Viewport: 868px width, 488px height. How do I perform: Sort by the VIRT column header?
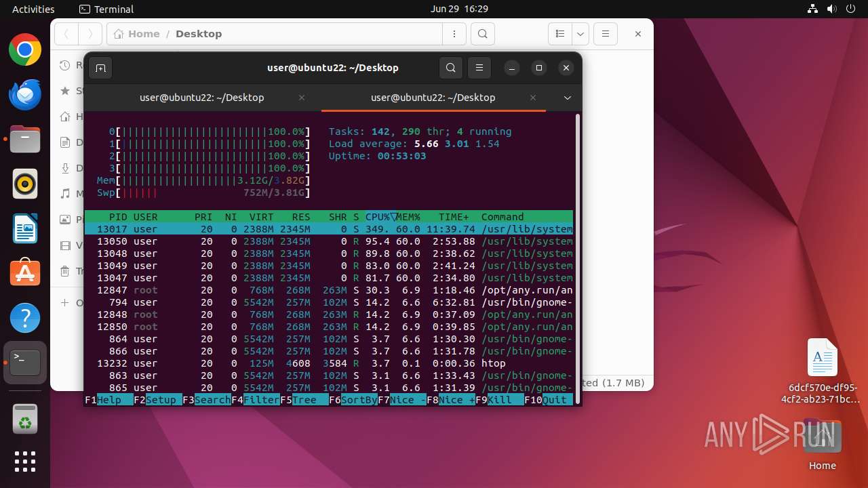point(262,217)
